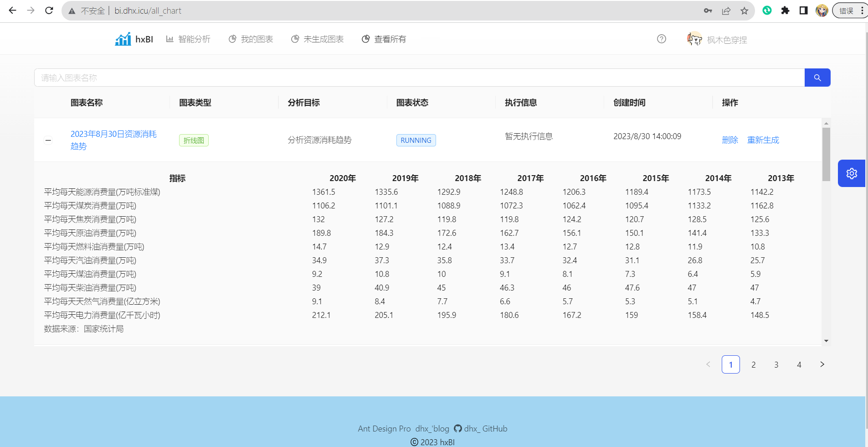Click the search magnifier button
The width and height of the screenshot is (868, 447).
(x=817, y=78)
